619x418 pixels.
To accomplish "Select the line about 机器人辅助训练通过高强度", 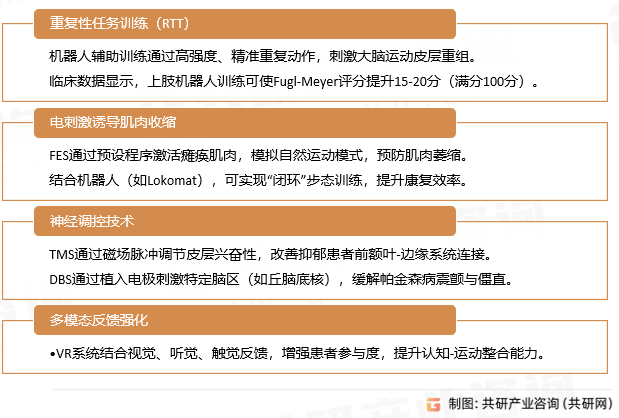I will coord(263,56).
